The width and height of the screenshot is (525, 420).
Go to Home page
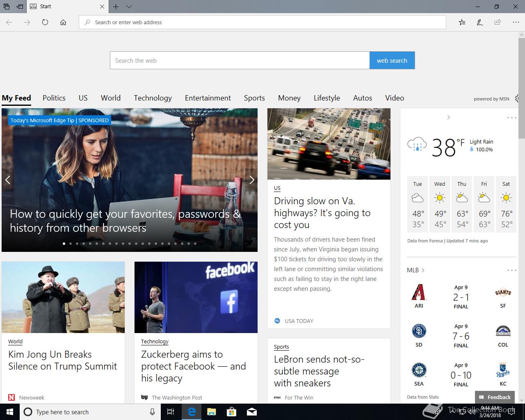click(x=63, y=22)
